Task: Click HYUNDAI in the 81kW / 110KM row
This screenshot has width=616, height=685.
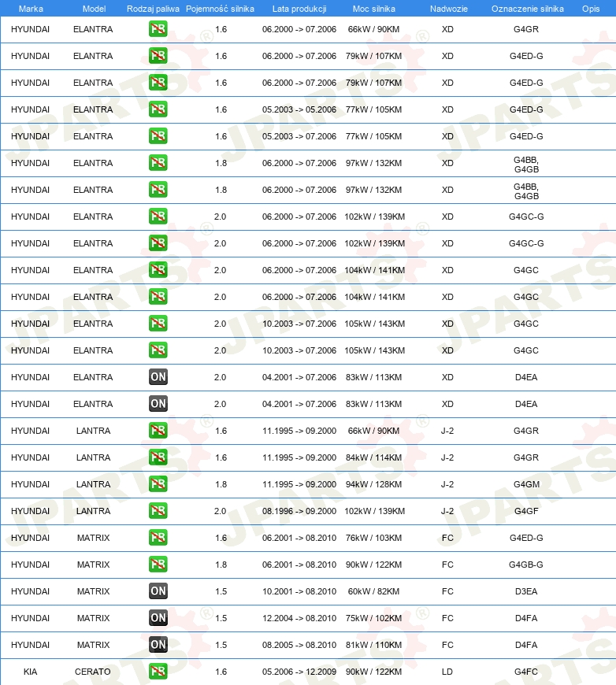Action: (x=30, y=645)
